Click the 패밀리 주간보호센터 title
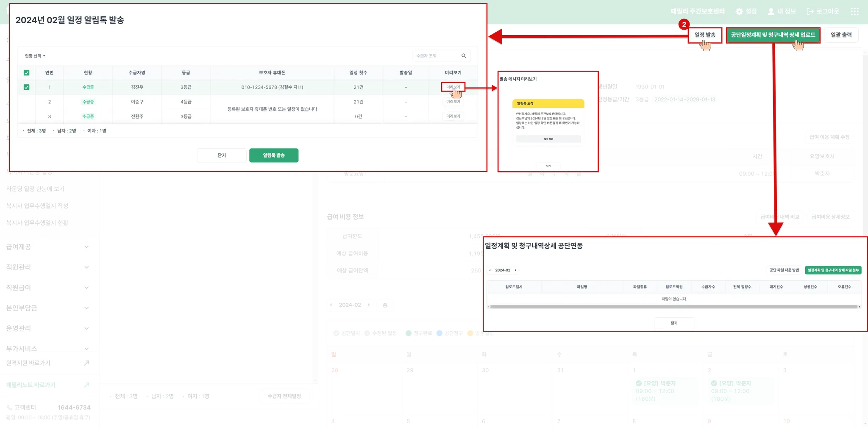868x430 pixels. coord(698,11)
